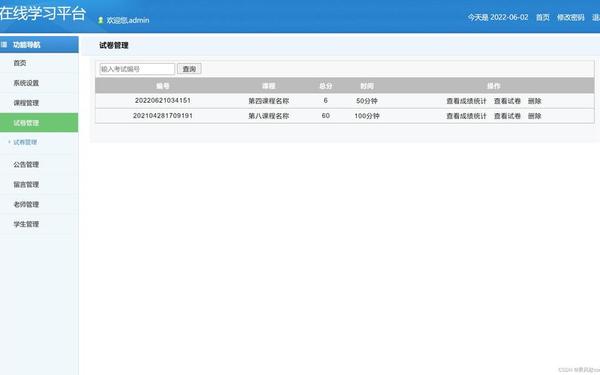The image size is (600, 375).
Task: Click the 总分 column header
Action: tap(326, 86)
